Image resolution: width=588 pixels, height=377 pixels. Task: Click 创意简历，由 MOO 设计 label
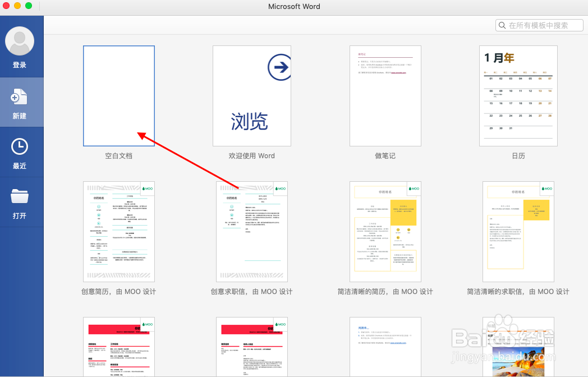[118, 292]
